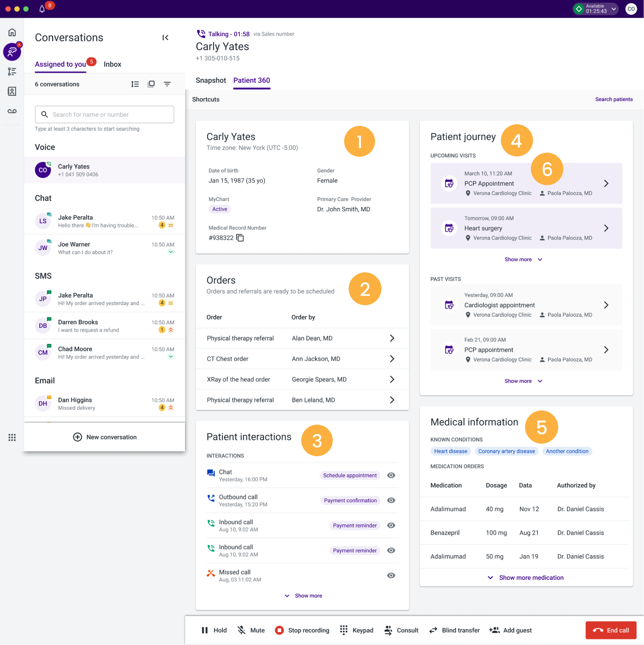Open the Voicemail section from the sidebar
The image size is (644, 645).
pos(12,111)
